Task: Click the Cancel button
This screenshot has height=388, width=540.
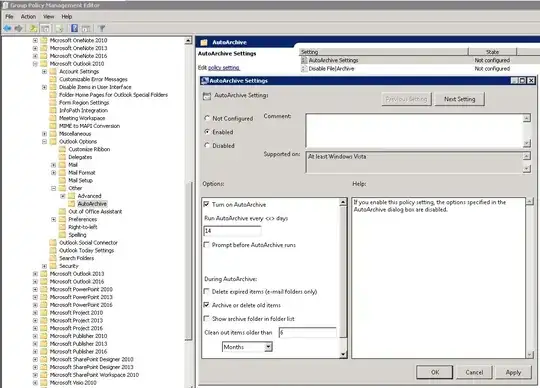Action: 474,372
